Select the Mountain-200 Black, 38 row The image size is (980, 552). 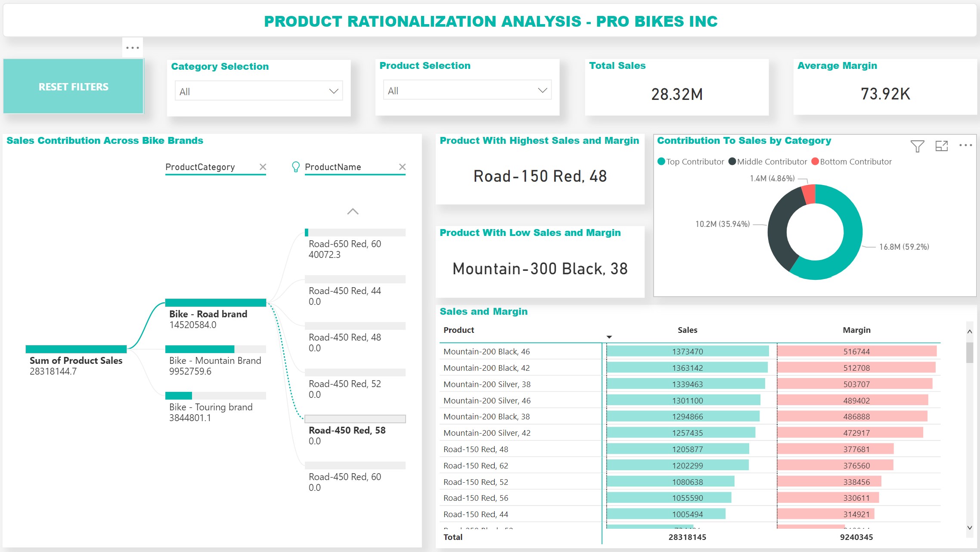pos(690,416)
